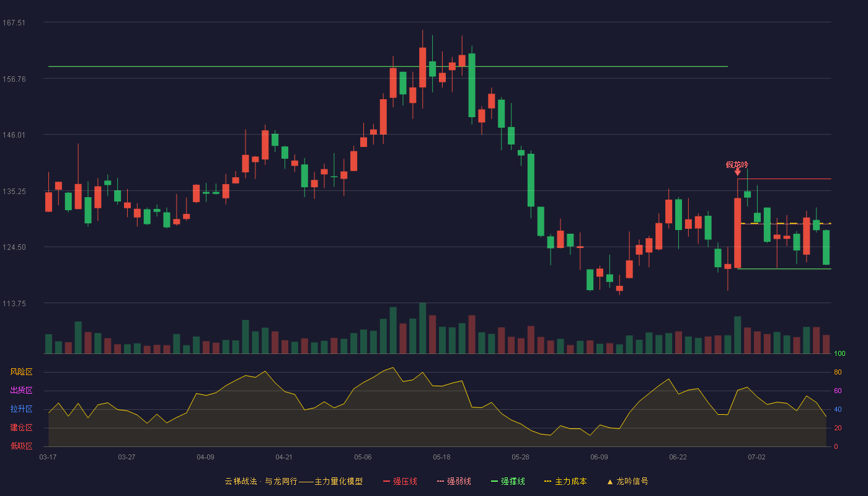Image resolution: width=868 pixels, height=496 pixels.
Task: Click the 135.25 price axis label
Action: point(14,191)
